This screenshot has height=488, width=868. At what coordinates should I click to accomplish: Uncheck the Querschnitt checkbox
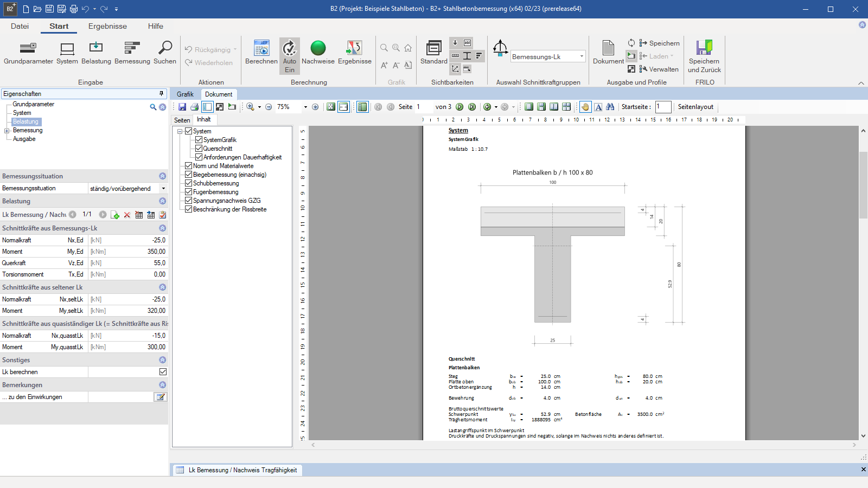click(x=199, y=149)
